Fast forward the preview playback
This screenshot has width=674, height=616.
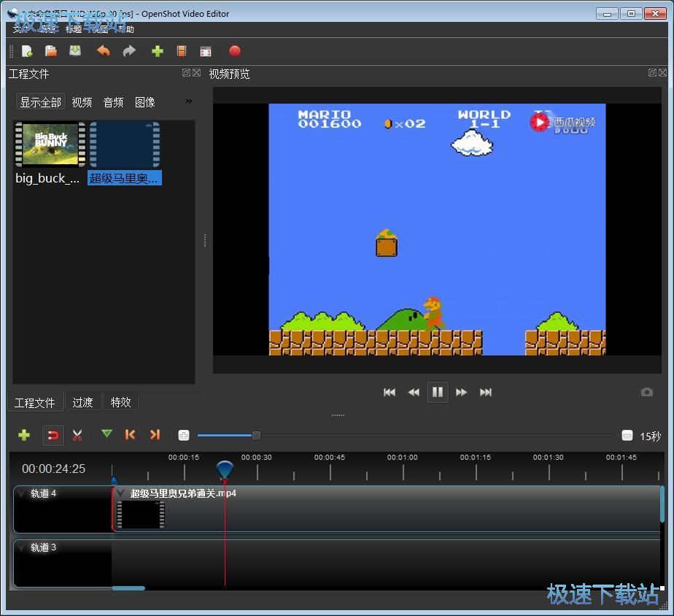(x=462, y=393)
